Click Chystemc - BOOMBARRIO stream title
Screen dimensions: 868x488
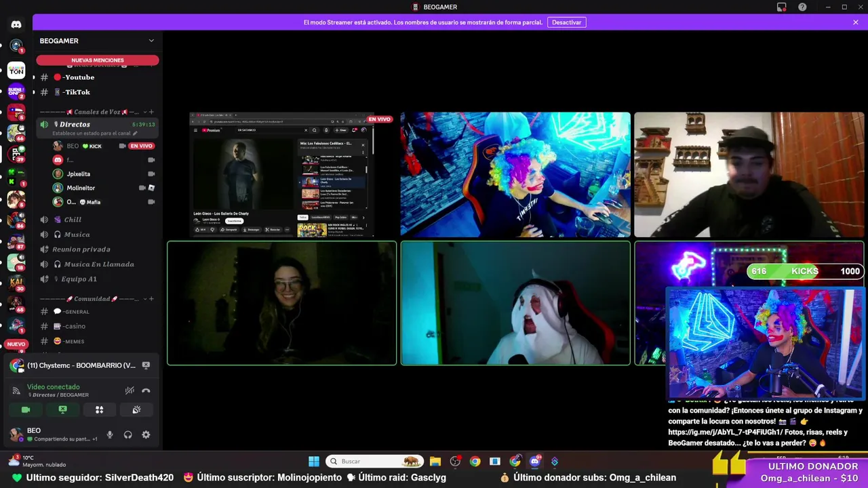pyautogui.click(x=81, y=365)
